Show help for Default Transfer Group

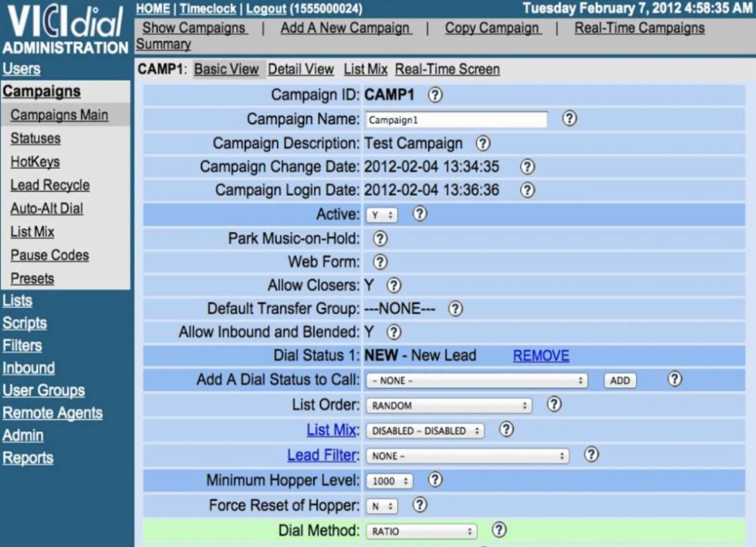click(455, 309)
